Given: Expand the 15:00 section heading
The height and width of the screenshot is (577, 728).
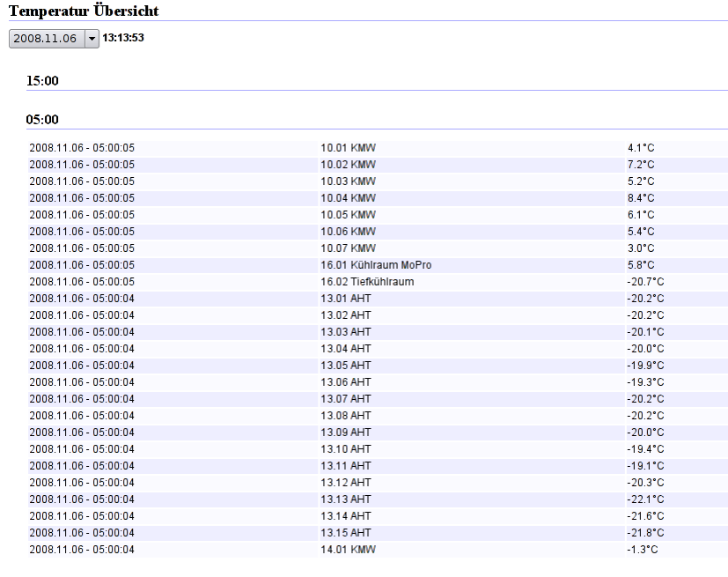Looking at the screenshot, I should tap(42, 81).
